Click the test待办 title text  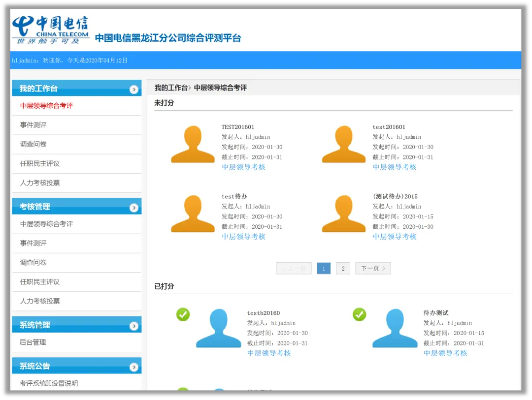point(234,197)
